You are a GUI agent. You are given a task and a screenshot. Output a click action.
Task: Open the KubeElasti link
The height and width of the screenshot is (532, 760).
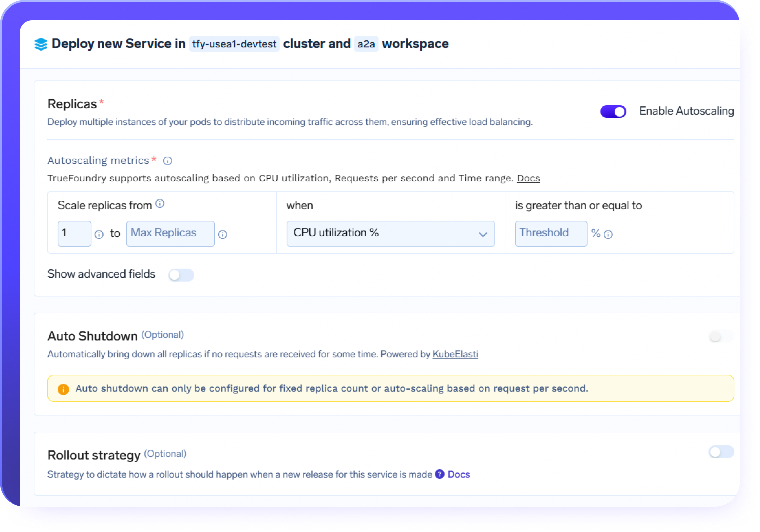click(455, 354)
